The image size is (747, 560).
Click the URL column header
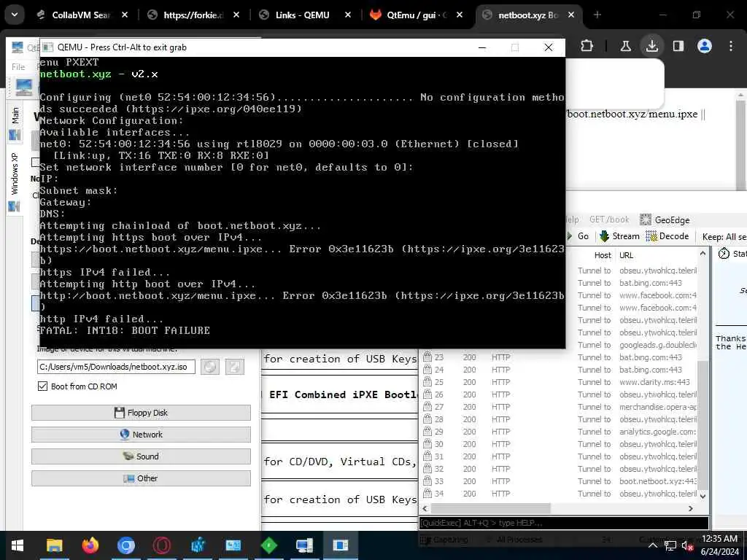(x=626, y=255)
